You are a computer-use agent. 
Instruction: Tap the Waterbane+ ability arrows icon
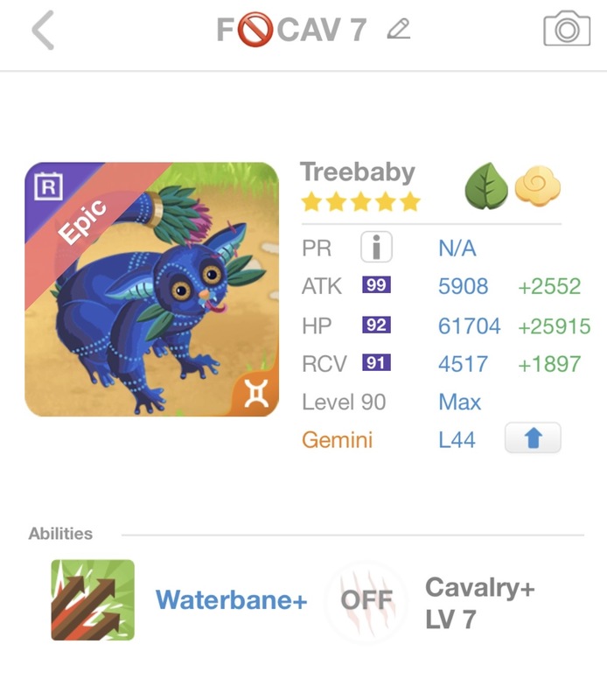[93, 600]
